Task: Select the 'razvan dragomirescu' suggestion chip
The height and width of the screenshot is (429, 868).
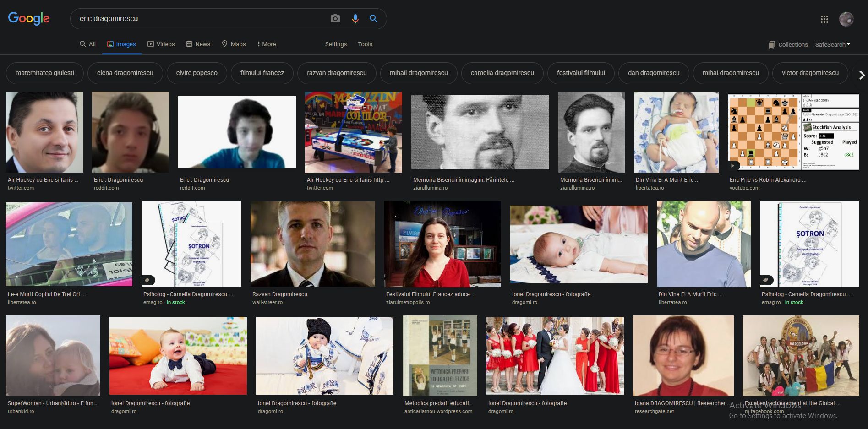Action: tap(337, 73)
